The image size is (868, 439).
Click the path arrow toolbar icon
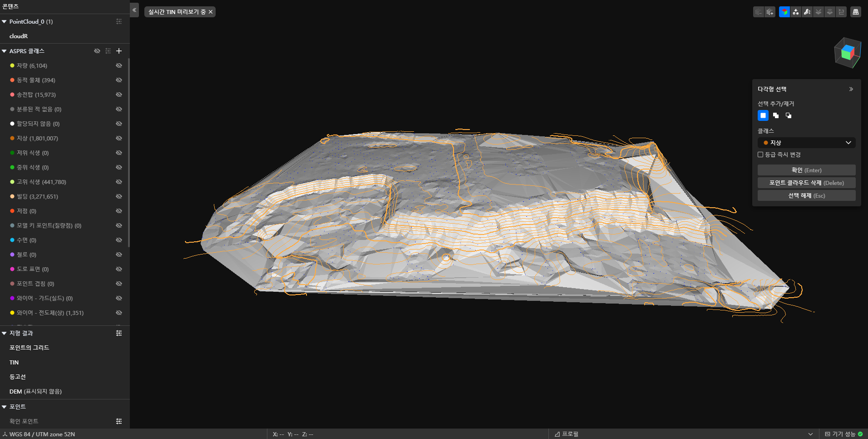point(841,12)
